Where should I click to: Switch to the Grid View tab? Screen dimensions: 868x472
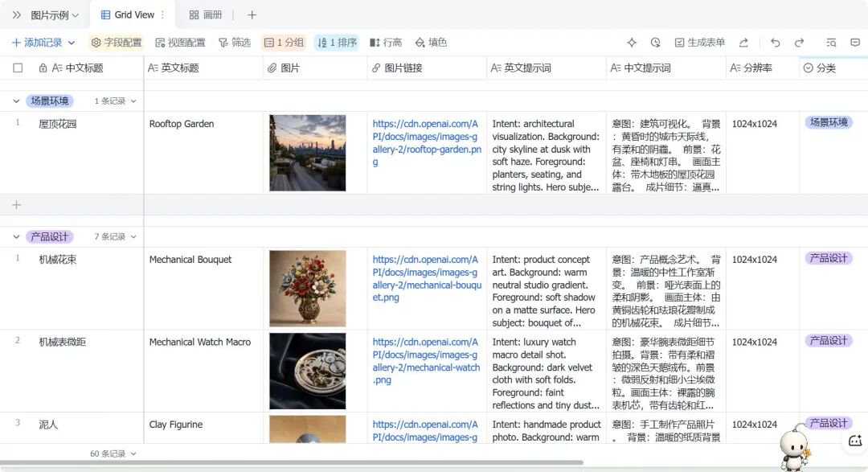(127, 15)
